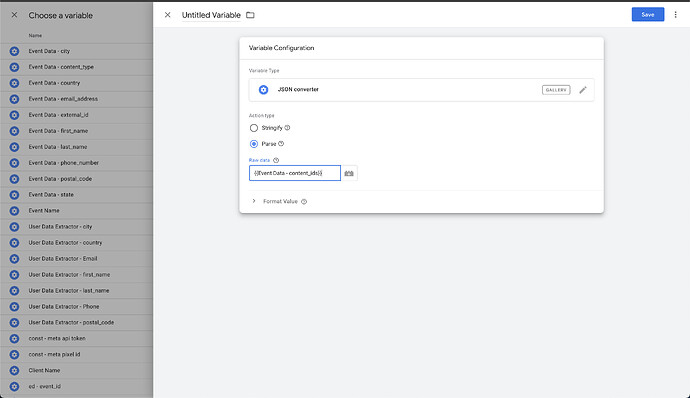The width and height of the screenshot is (690, 398).
Task: Click help icon next to Parse
Action: click(281, 144)
